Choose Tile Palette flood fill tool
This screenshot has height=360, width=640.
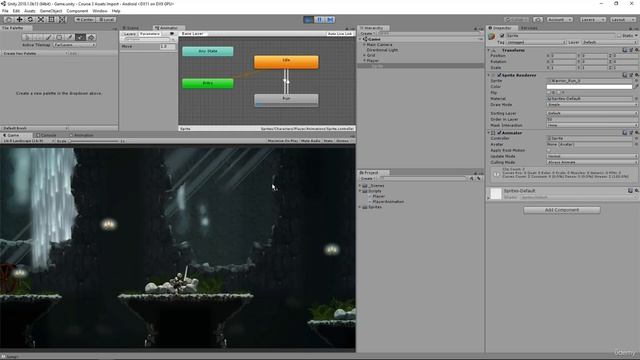coord(91,37)
